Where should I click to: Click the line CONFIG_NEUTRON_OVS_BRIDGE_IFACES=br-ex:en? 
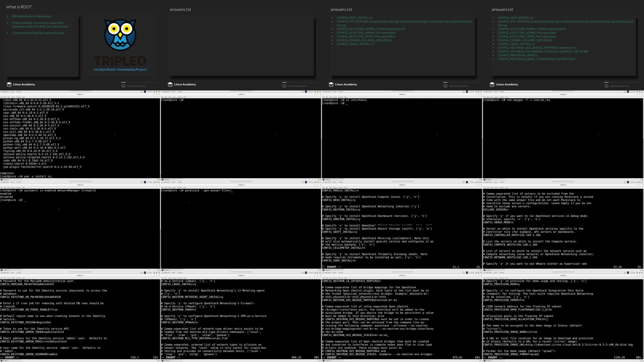point(355,335)
